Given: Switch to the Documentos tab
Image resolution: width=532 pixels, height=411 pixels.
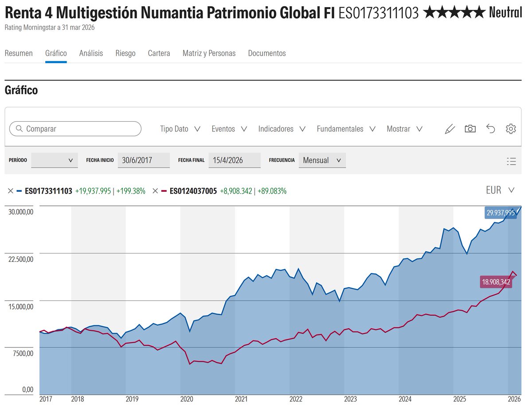Looking at the screenshot, I should click(x=267, y=53).
